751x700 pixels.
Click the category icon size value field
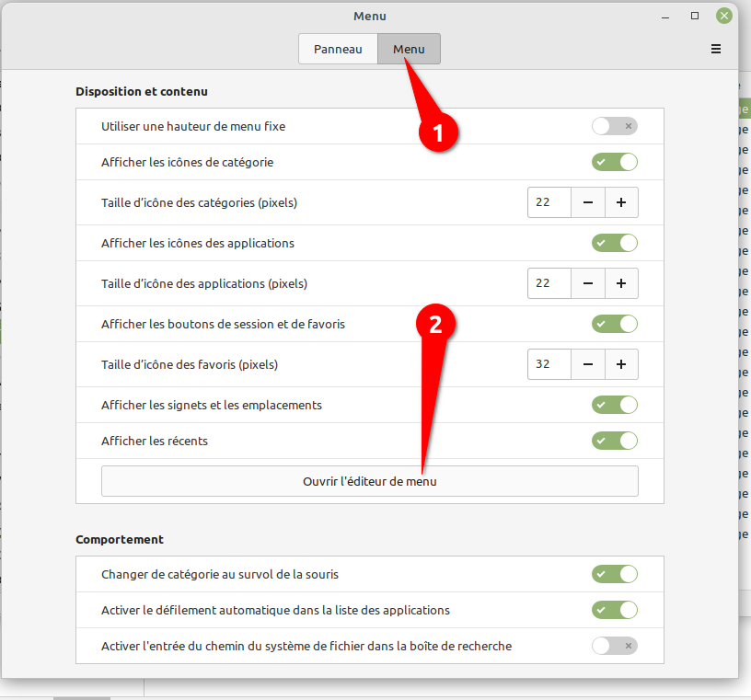point(549,202)
